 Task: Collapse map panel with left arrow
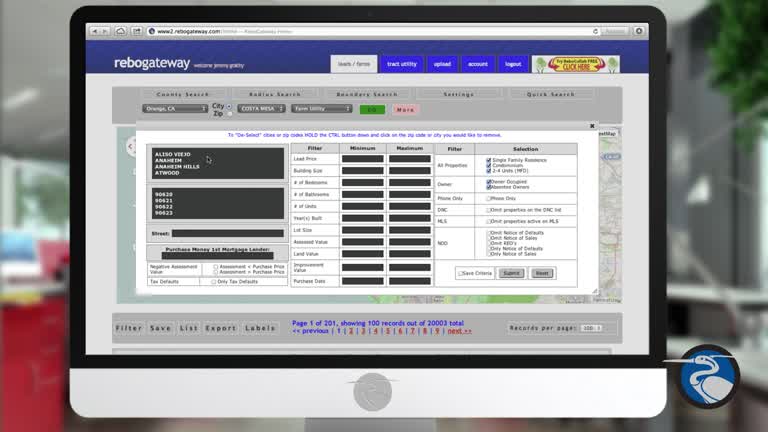(x=130, y=146)
